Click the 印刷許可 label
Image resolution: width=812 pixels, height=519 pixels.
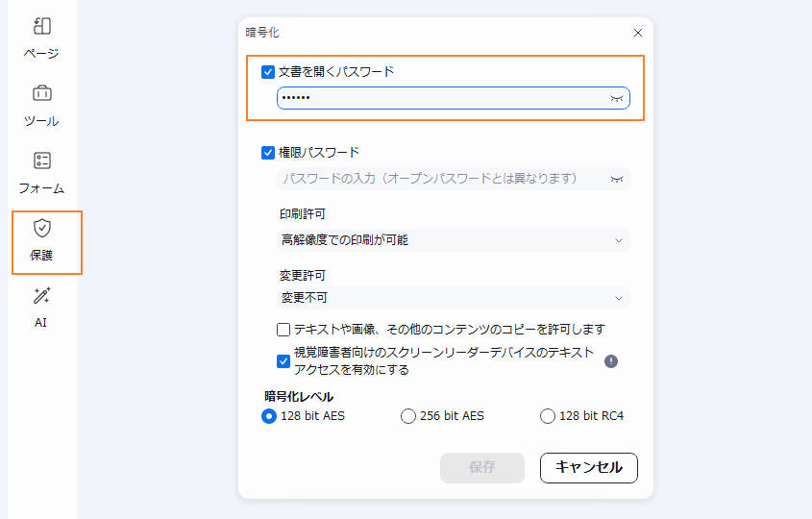(x=303, y=214)
